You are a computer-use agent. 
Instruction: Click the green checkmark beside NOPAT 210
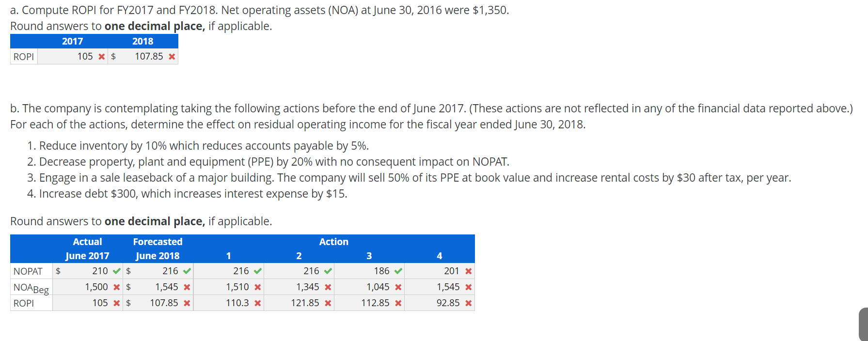pos(115,271)
